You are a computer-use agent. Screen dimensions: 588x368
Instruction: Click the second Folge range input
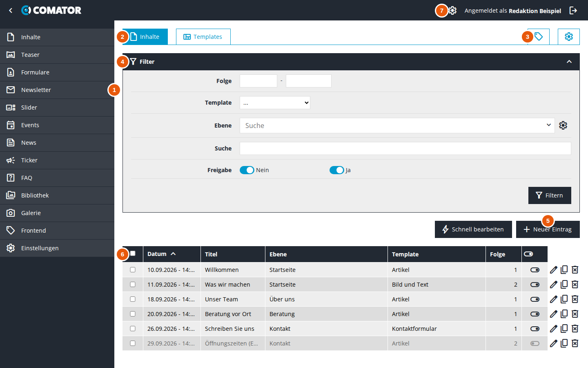click(309, 81)
